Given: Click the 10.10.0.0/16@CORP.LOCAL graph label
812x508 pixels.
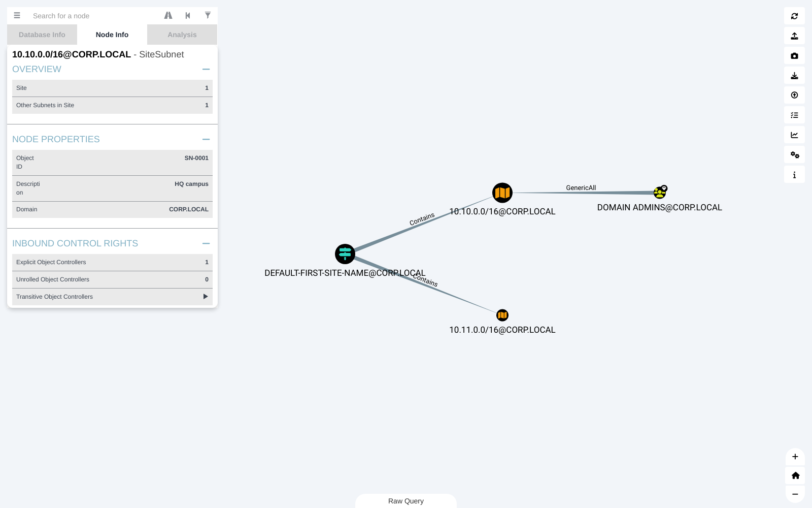Looking at the screenshot, I should coord(502,211).
